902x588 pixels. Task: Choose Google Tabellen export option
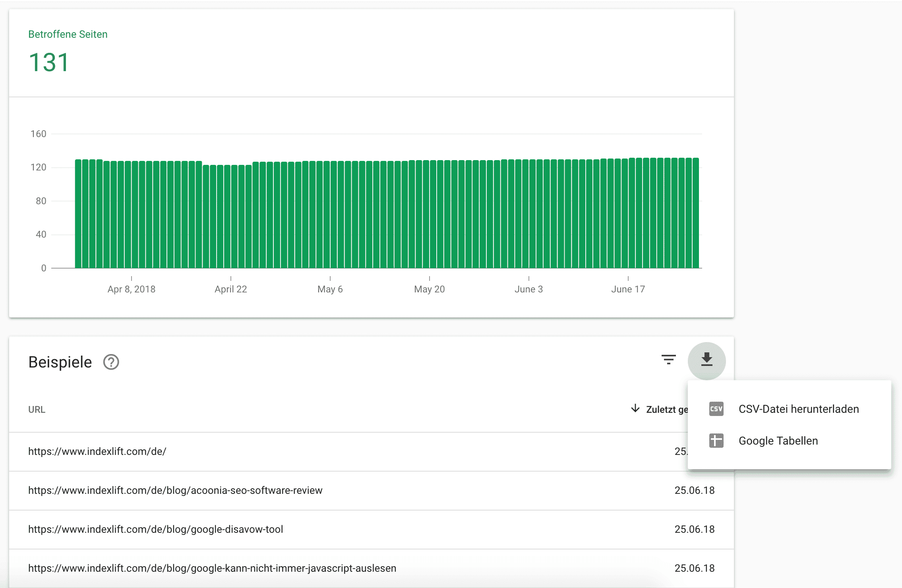tap(789, 441)
